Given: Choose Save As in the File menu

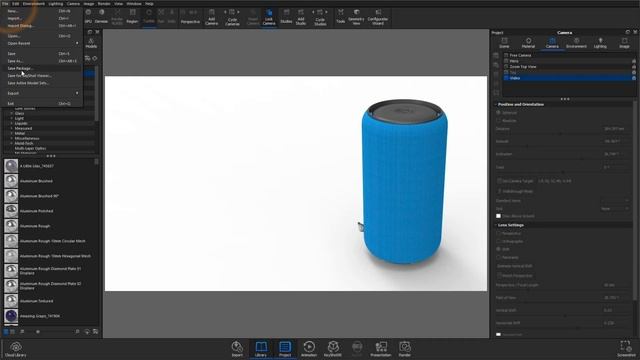Looking at the screenshot, I should click(43, 61).
